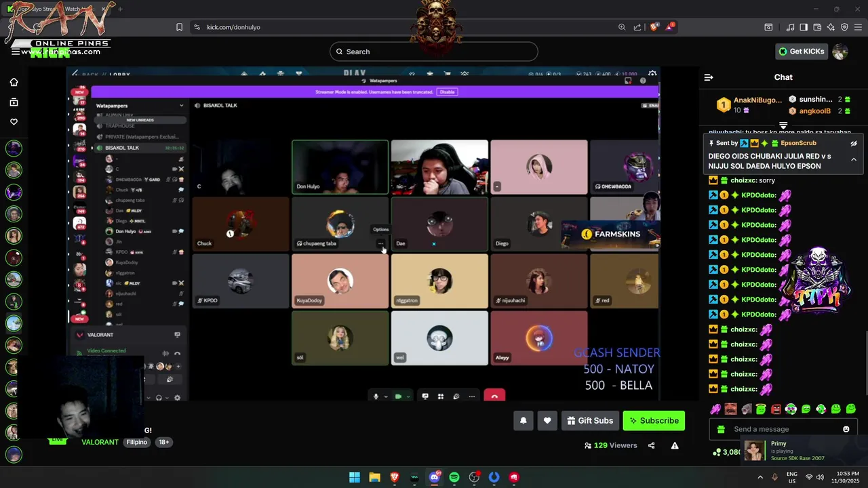Click the 129 Viewers count
Image resolution: width=868 pixels, height=488 pixels.
[610, 445]
